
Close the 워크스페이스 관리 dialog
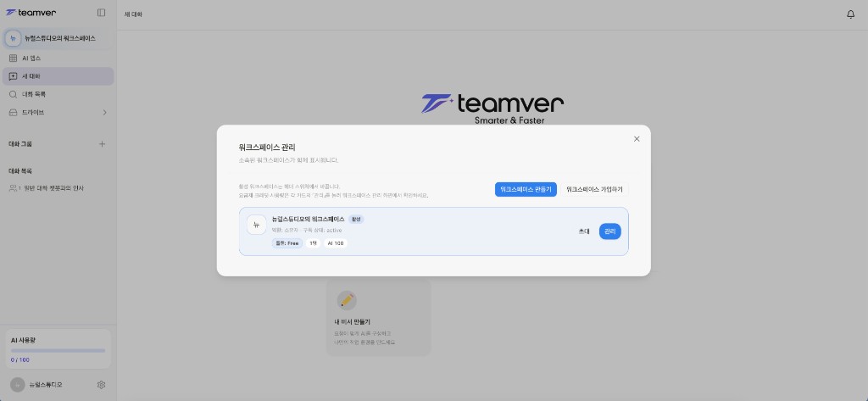coord(637,139)
